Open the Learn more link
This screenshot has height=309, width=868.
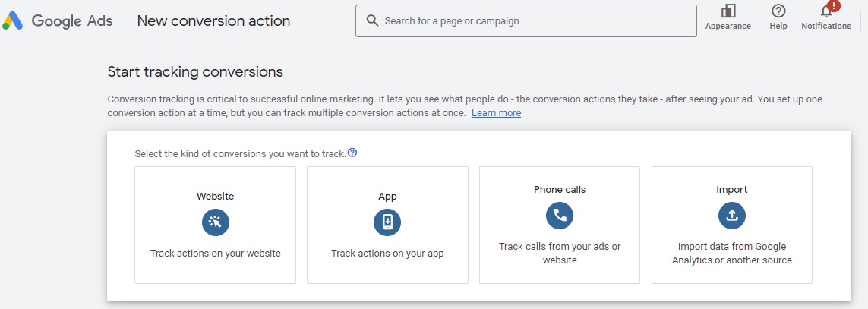click(496, 113)
